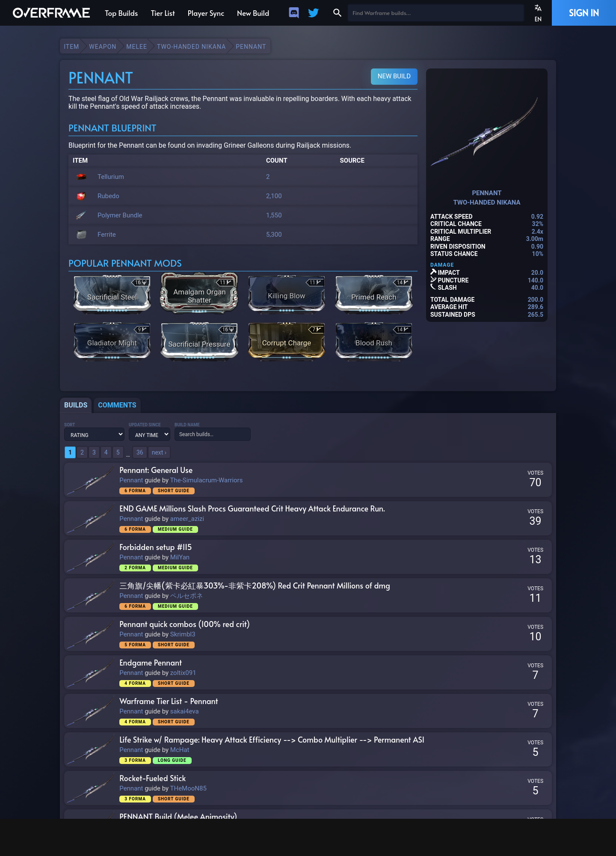Open the Tellurium item link
This screenshot has height=856, width=616.
click(x=111, y=177)
